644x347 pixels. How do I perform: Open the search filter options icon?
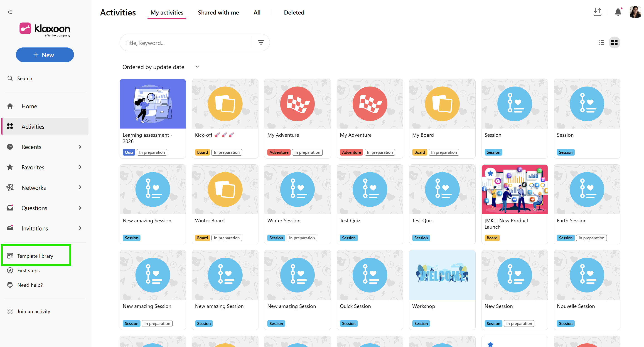[x=261, y=42]
